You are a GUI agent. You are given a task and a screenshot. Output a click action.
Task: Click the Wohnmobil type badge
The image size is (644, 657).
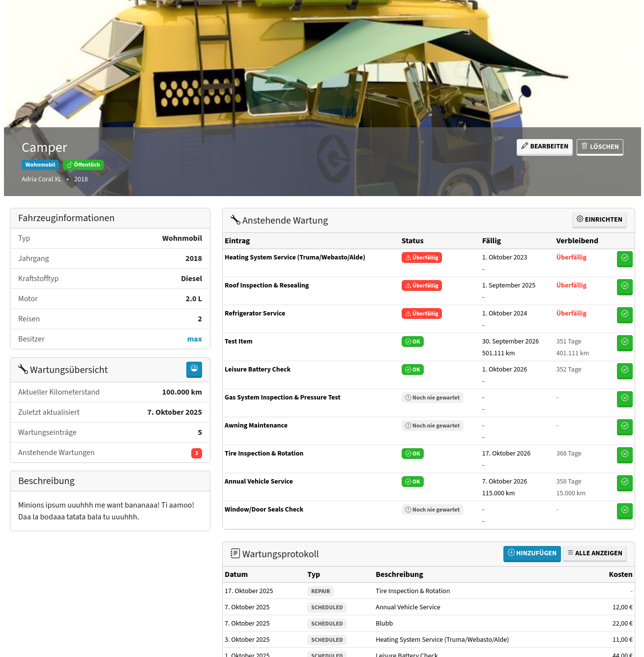point(40,165)
